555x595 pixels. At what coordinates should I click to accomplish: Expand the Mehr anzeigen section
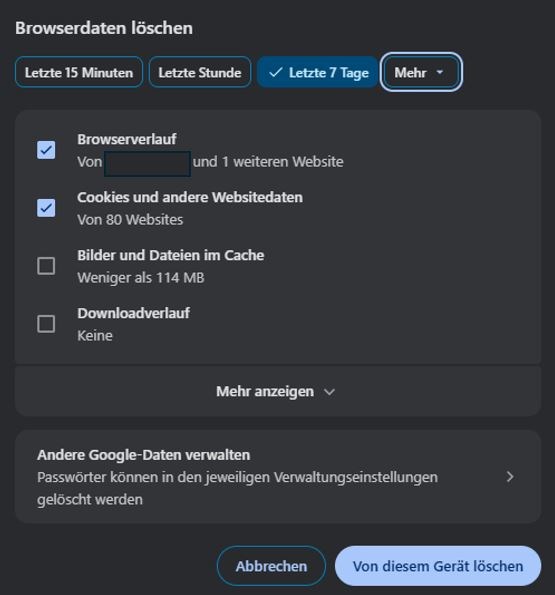[x=278, y=391]
